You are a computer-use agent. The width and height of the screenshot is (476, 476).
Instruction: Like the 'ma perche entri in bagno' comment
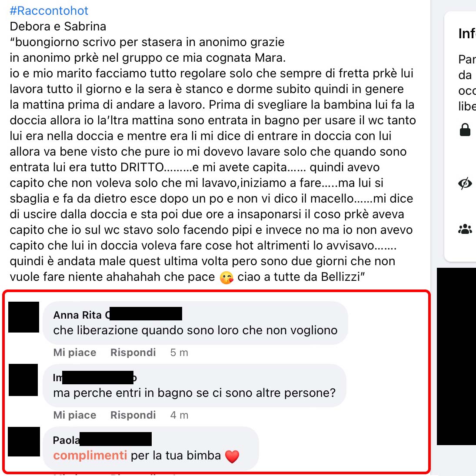(x=75, y=415)
